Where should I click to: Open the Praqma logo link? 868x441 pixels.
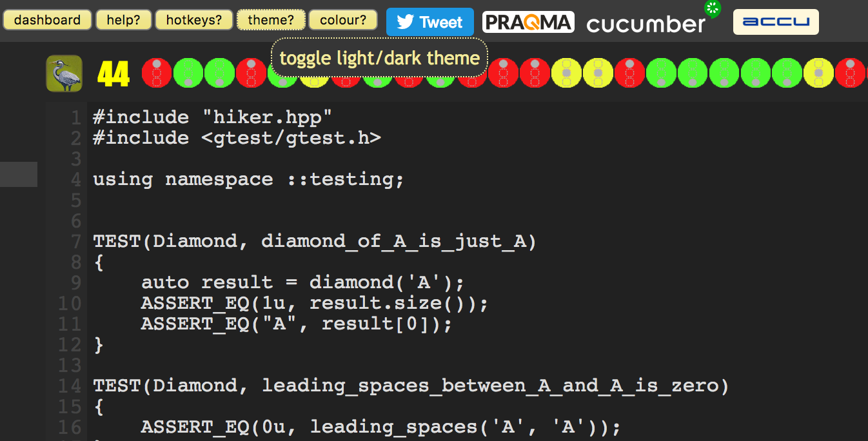click(x=528, y=23)
